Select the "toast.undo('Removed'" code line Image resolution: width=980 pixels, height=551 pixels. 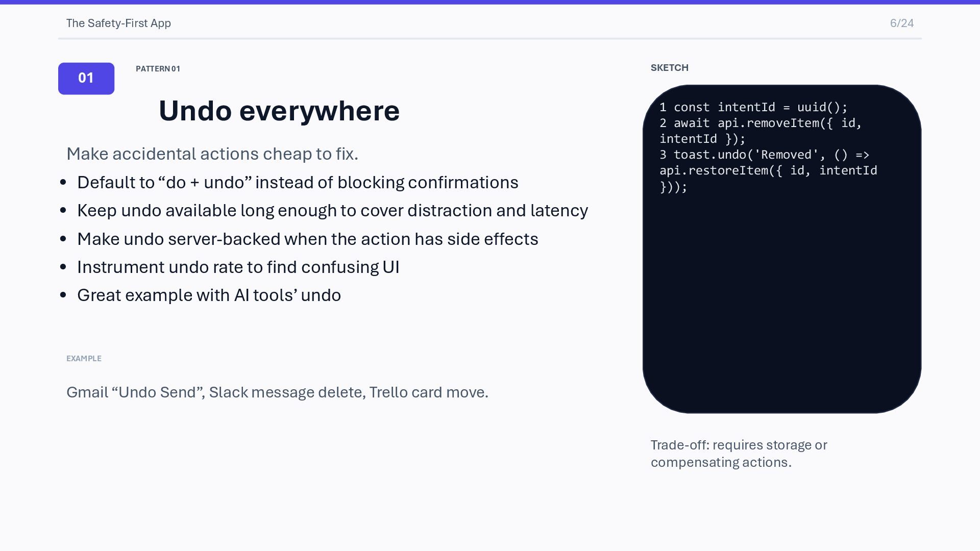point(764,155)
